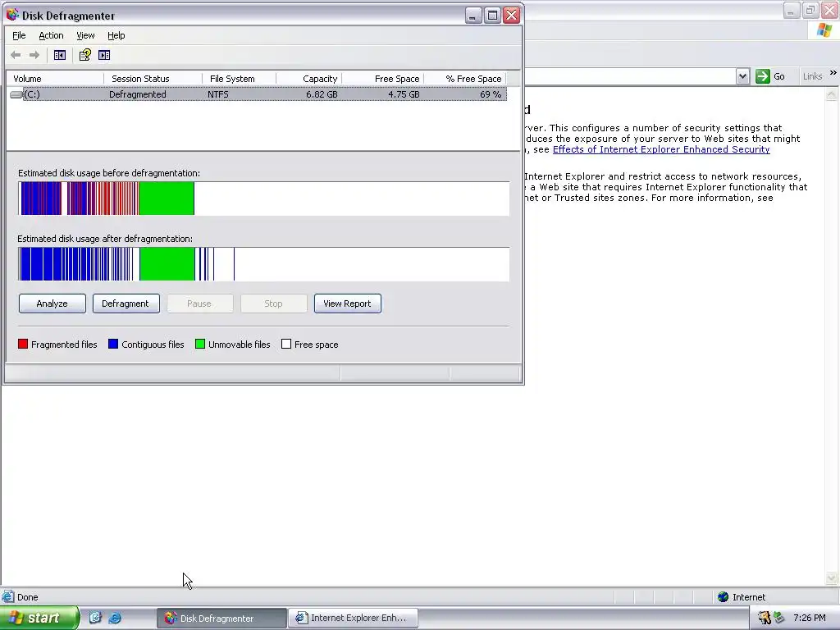Sort by the Capacity column header

tap(308, 79)
